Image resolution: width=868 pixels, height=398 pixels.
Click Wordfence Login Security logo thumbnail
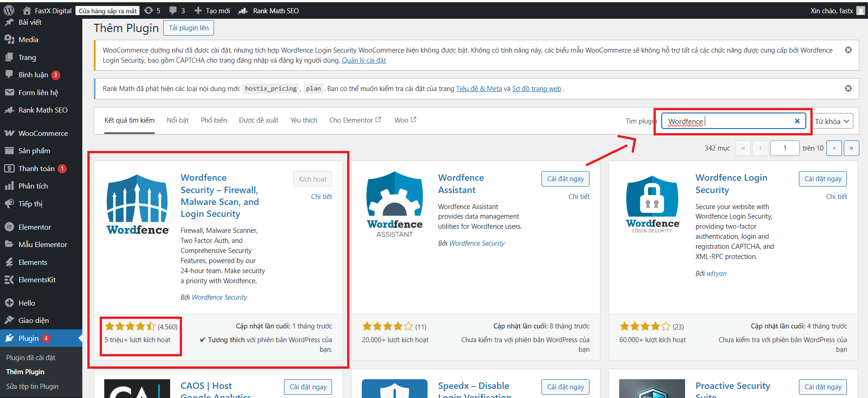652,204
